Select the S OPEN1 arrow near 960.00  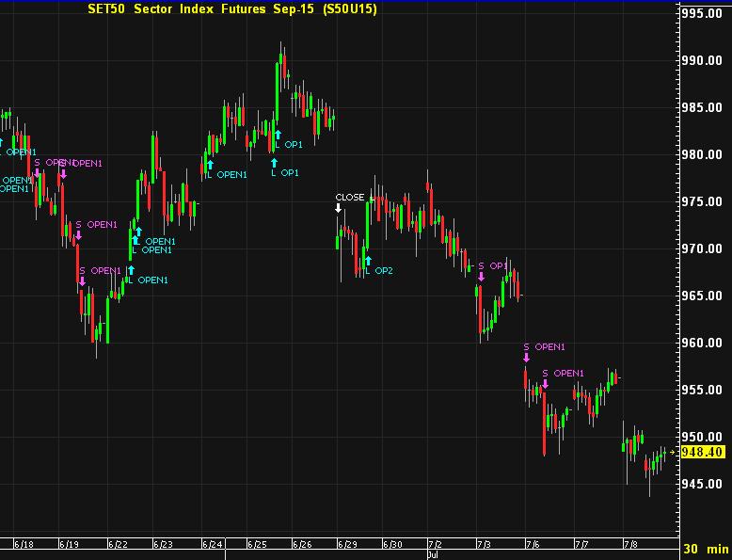(x=526, y=357)
